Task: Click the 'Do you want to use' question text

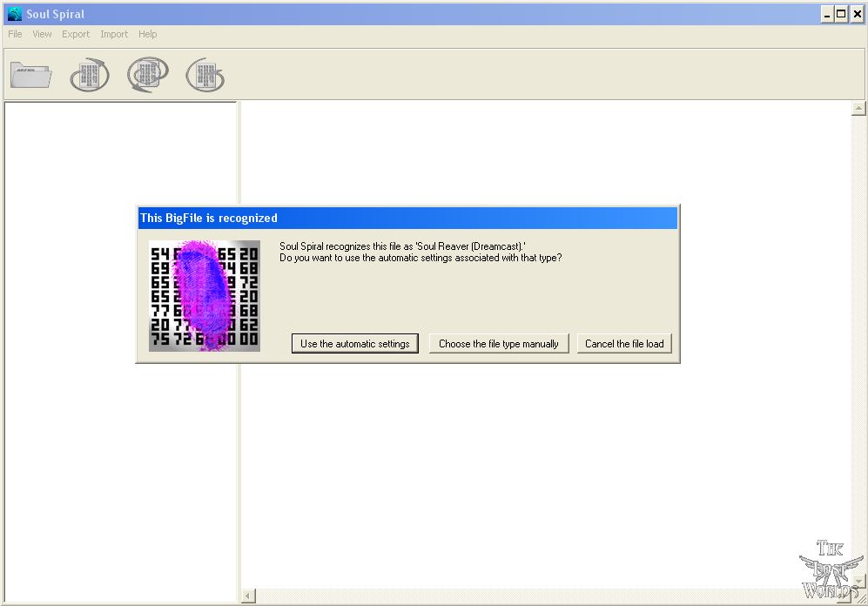Action: [421, 258]
